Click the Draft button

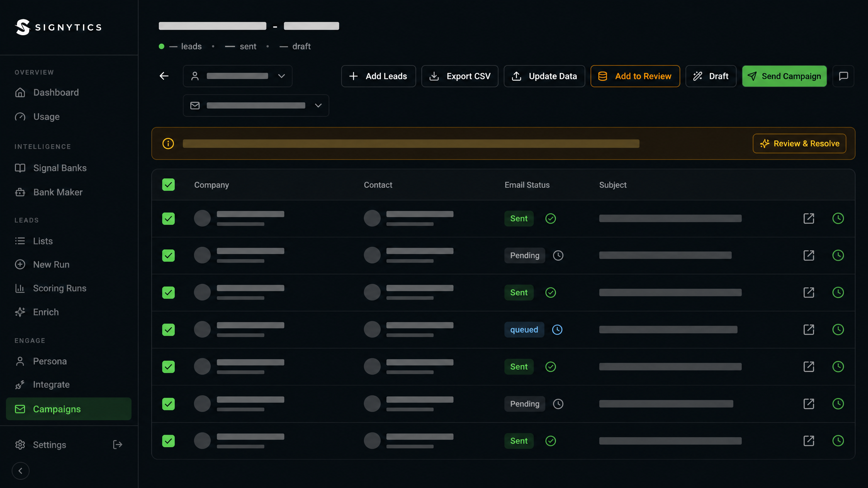711,76
